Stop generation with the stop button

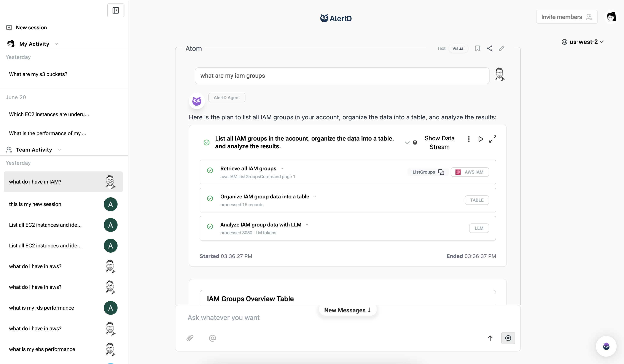508,338
